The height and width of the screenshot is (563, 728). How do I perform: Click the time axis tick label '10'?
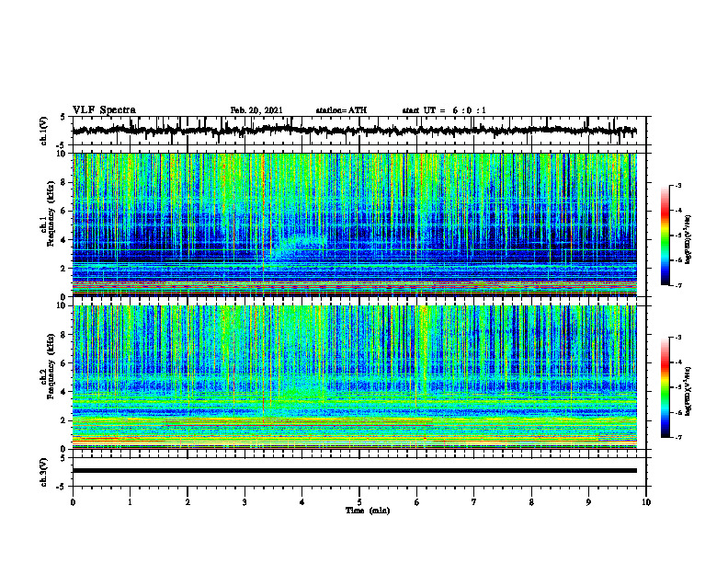[646, 502]
